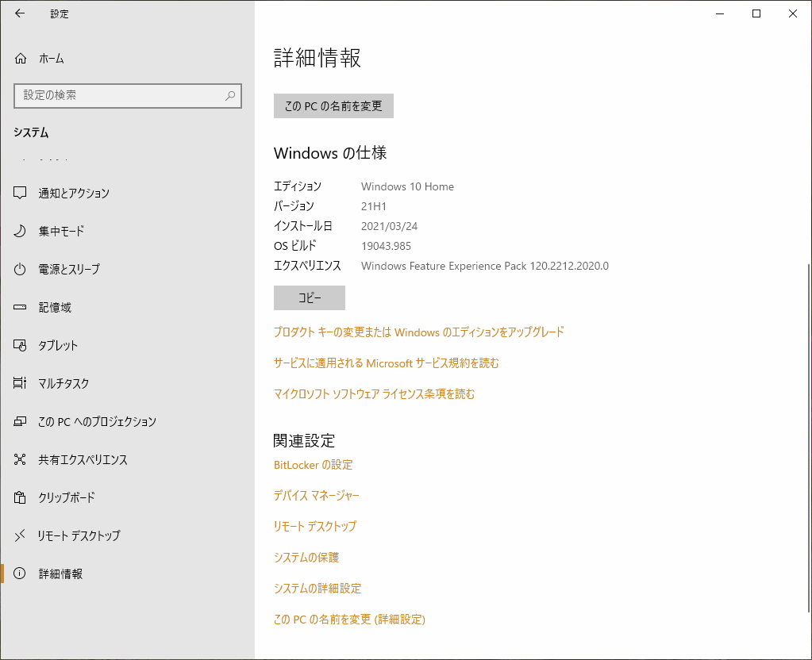The height and width of the screenshot is (660, 812).
Task: Minimize the settings window
Action: coord(720,13)
